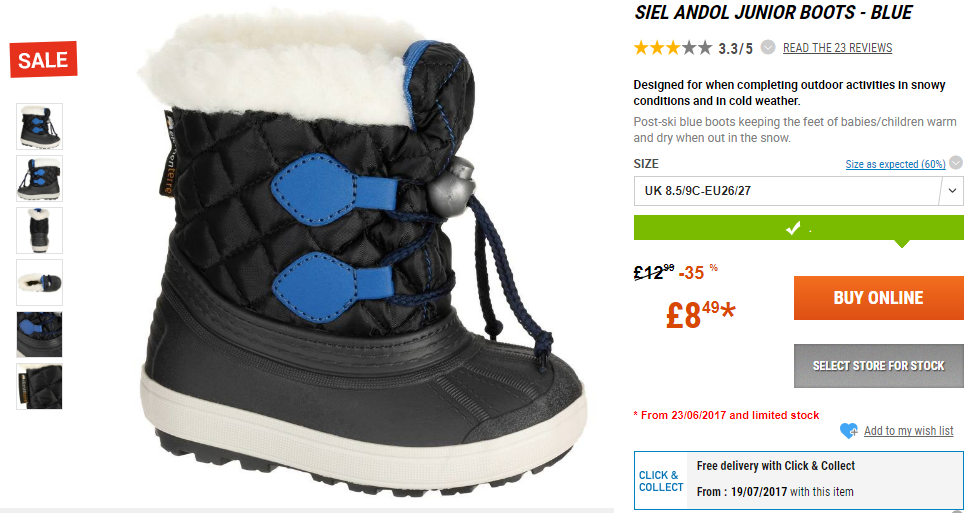Open READ THE 23 REVIEWS link

point(837,48)
